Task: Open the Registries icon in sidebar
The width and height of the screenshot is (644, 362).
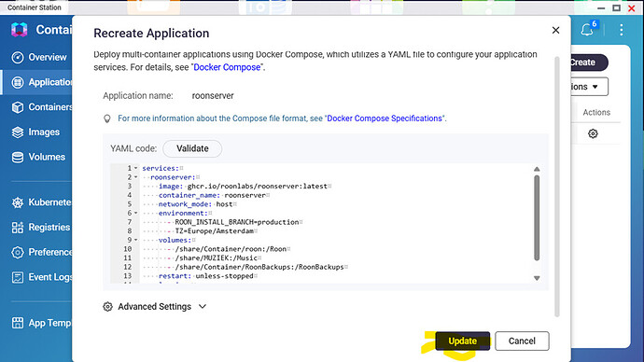Action: tap(17, 228)
